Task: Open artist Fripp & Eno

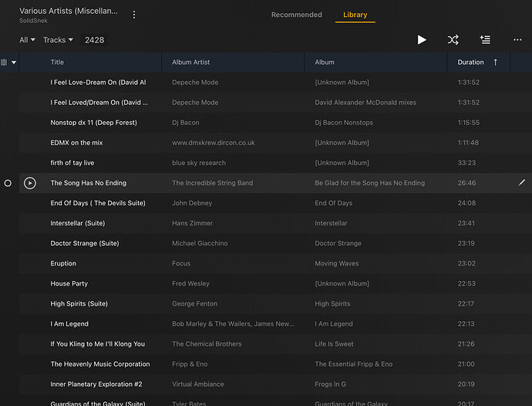Action: (x=190, y=364)
